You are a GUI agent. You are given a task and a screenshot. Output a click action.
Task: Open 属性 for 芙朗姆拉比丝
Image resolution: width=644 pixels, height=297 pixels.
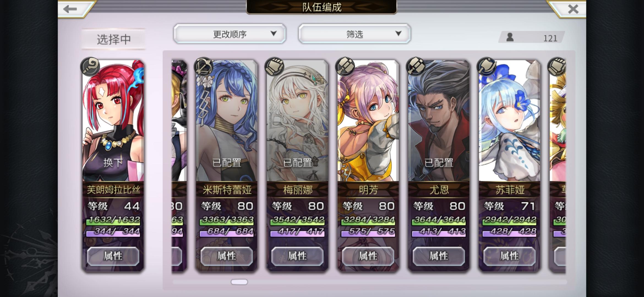tap(113, 256)
